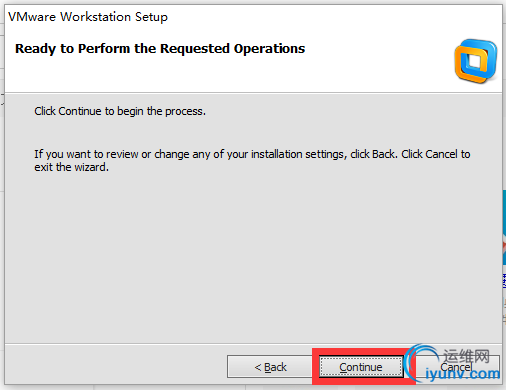Click the 'If you want to review' instruction line
Viewport: 506px width, 390px height.
click(252, 154)
